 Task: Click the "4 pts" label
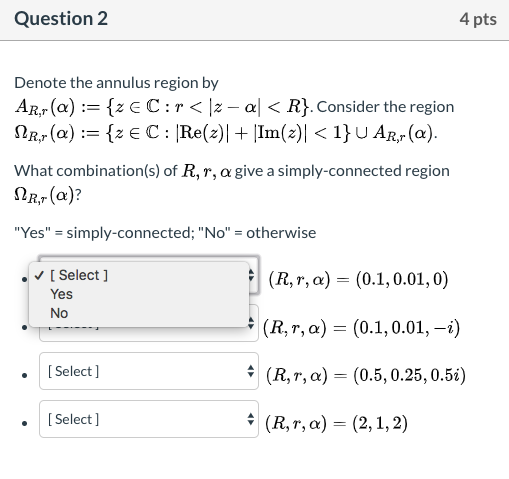tap(478, 19)
